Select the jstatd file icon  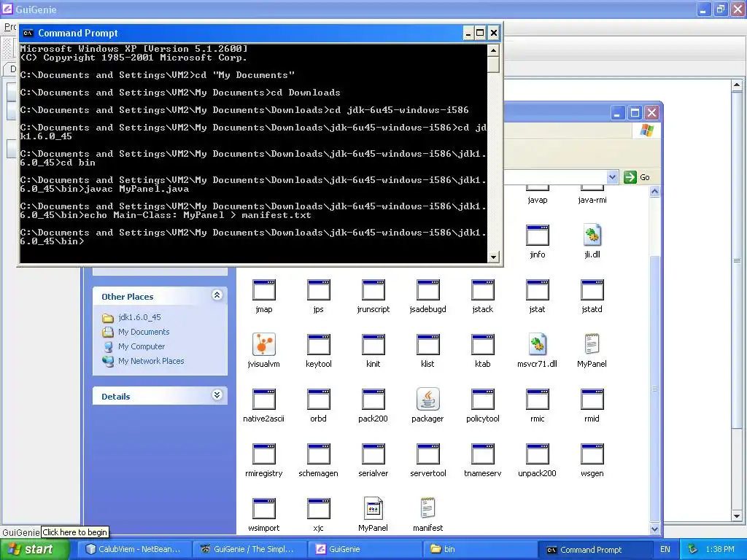coord(592,290)
